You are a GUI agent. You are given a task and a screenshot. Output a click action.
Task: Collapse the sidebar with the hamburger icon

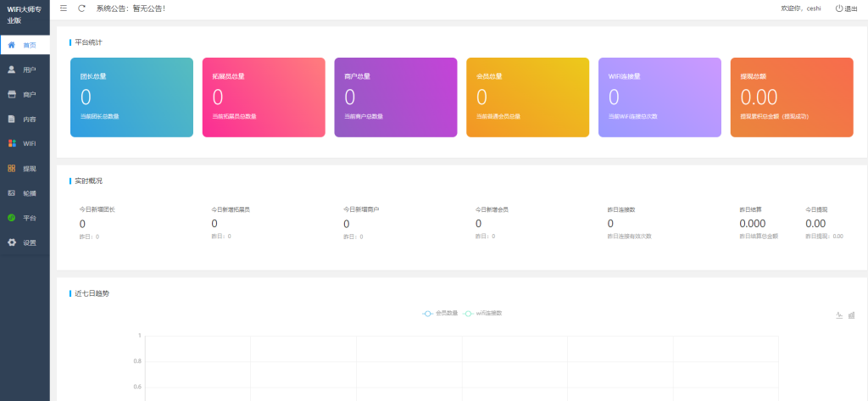64,8
